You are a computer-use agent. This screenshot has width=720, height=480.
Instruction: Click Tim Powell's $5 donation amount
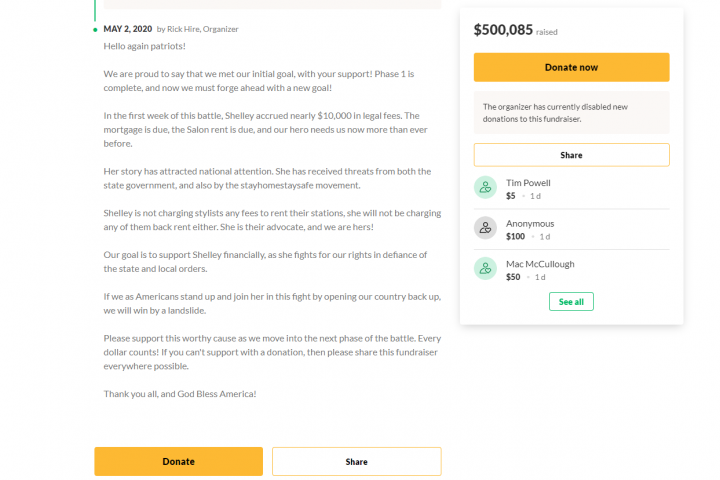click(511, 196)
